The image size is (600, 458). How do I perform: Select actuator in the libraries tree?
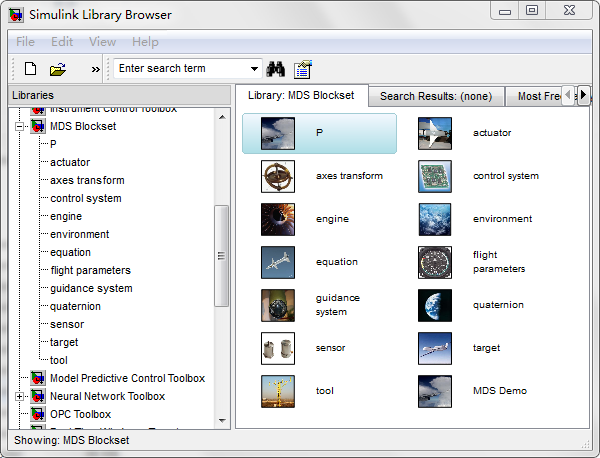tap(70, 162)
